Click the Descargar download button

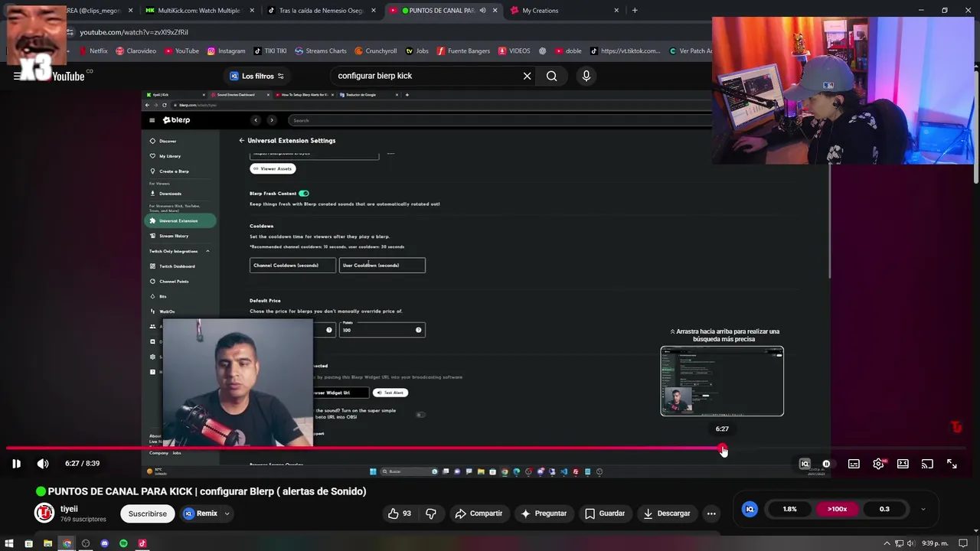(x=666, y=514)
